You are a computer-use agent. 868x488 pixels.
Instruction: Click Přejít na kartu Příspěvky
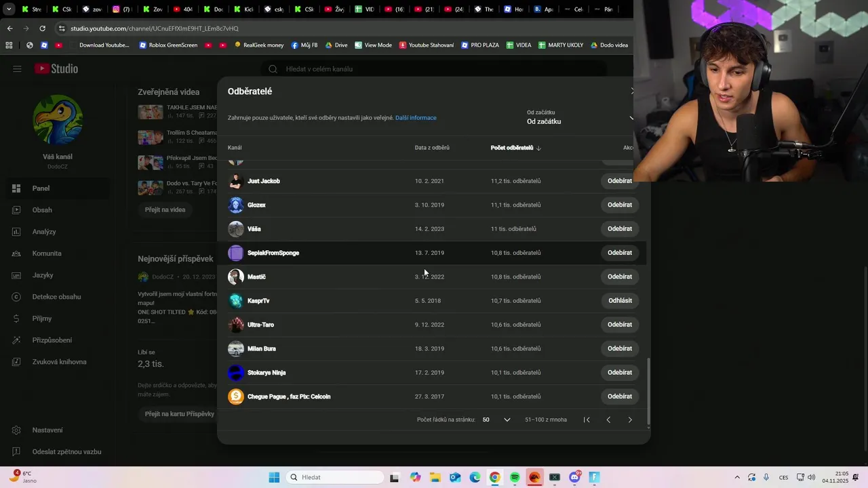coord(180,414)
